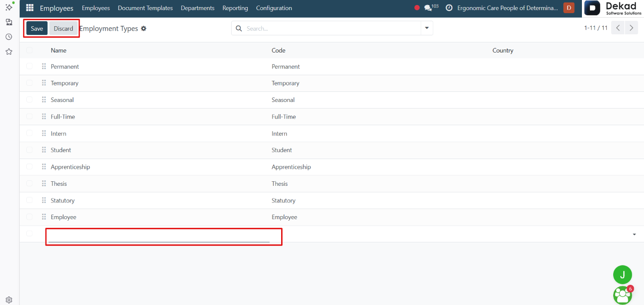Viewport: 644px width, 305px height.
Task: Sort by the Country column header
Action: [503, 50]
